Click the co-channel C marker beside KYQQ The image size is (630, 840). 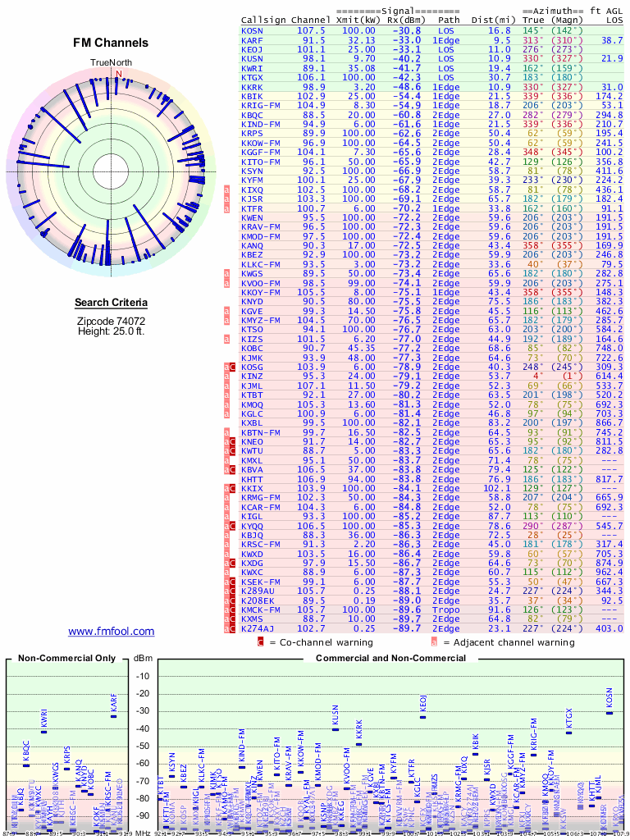pyautogui.click(x=232, y=526)
